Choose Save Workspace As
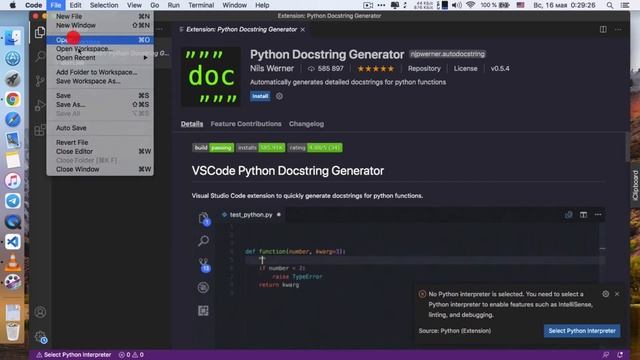This screenshot has width=640, height=360. [100, 81]
